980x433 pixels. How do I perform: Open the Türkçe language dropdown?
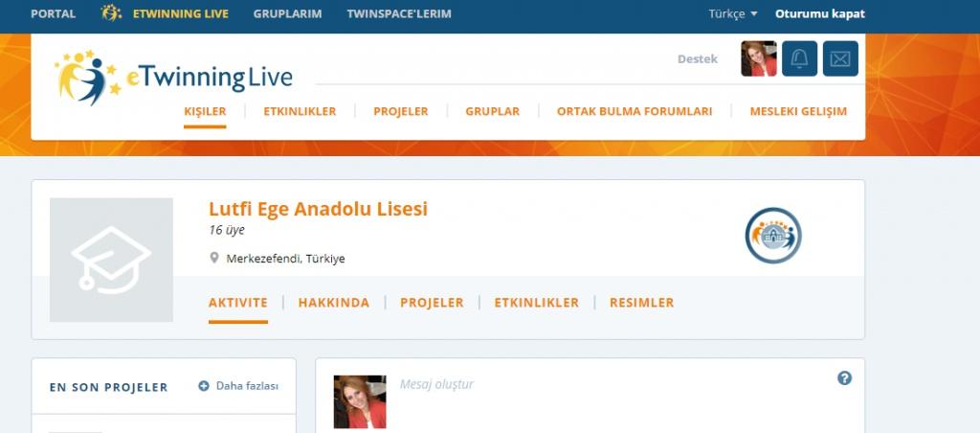(732, 13)
